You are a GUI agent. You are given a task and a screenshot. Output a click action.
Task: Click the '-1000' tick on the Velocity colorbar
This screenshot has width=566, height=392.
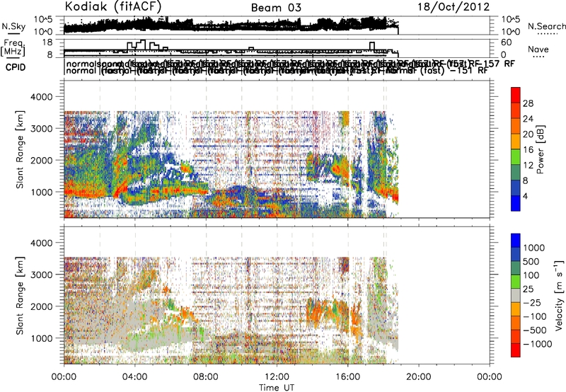coord(537,344)
